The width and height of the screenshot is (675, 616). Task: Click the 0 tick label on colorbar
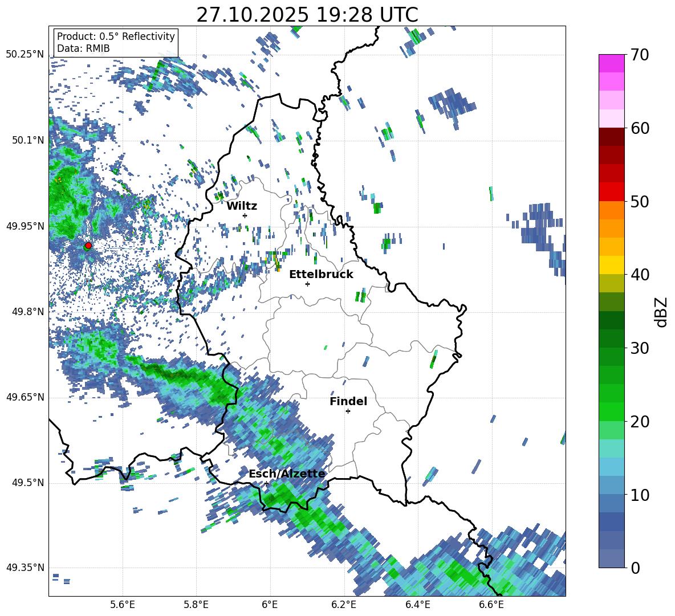(x=635, y=568)
